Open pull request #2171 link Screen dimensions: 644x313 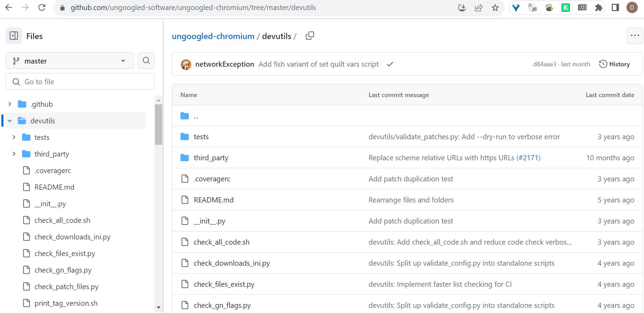[528, 158]
